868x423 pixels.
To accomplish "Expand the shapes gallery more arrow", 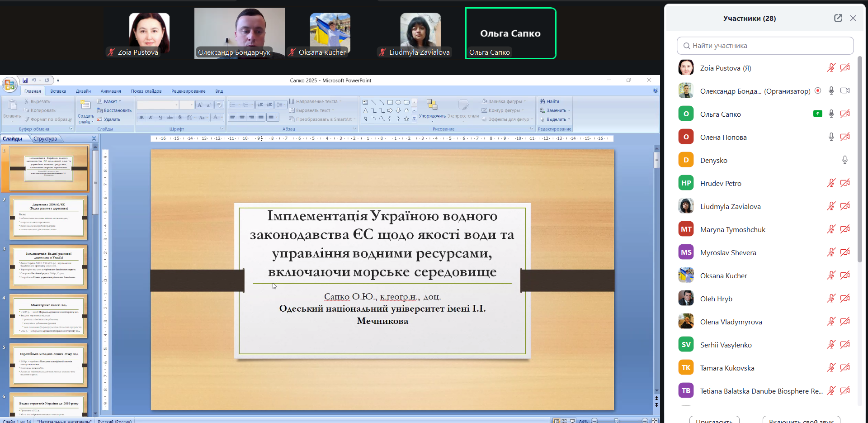I will coord(414,119).
